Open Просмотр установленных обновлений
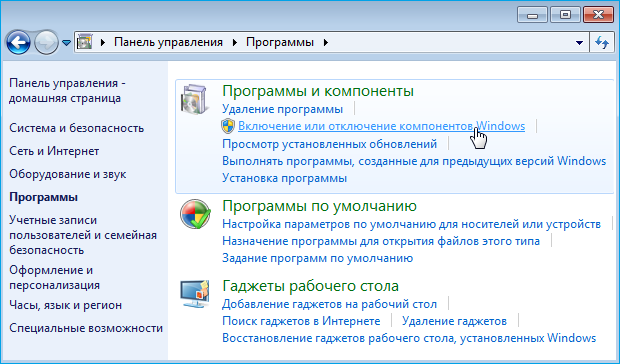The height and width of the screenshot is (364, 620). coord(329,143)
